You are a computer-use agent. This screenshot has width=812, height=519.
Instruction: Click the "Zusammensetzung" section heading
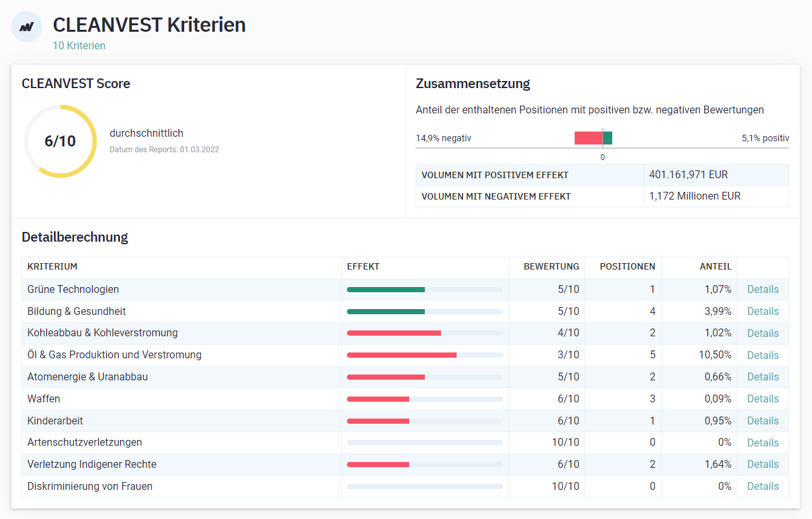pos(473,84)
